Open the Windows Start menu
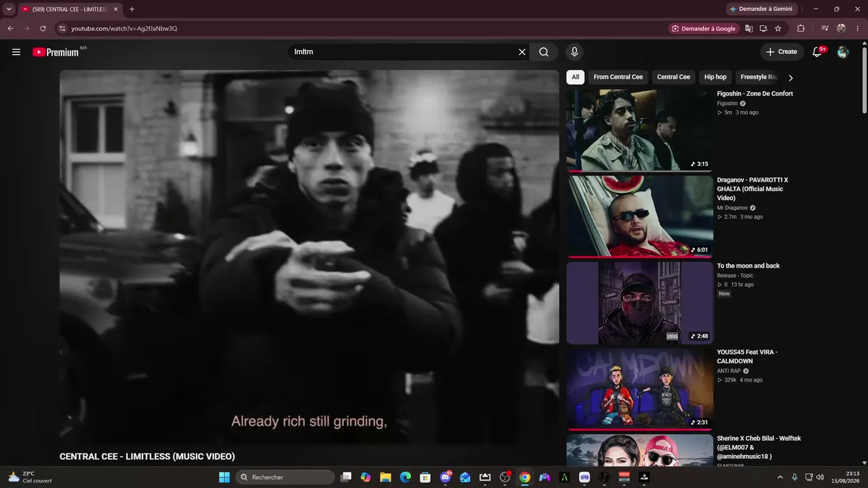 pyautogui.click(x=224, y=477)
